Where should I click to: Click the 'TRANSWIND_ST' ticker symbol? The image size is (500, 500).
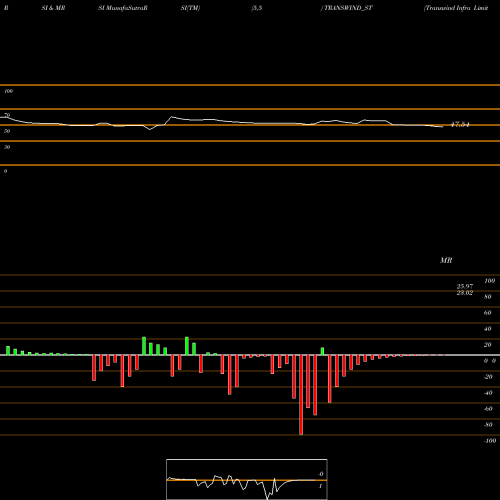click(x=348, y=8)
